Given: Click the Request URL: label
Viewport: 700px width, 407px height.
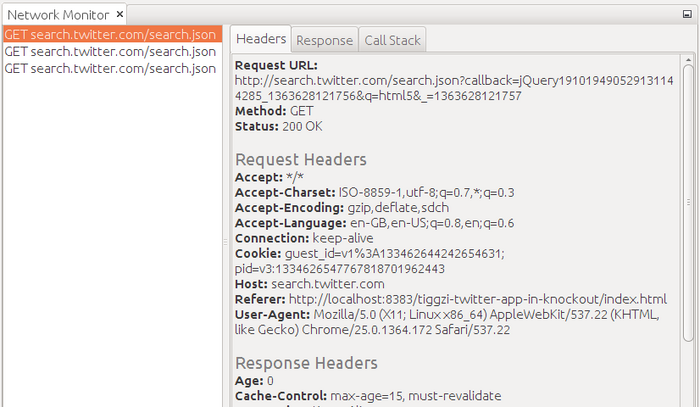Looking at the screenshot, I should [276, 65].
